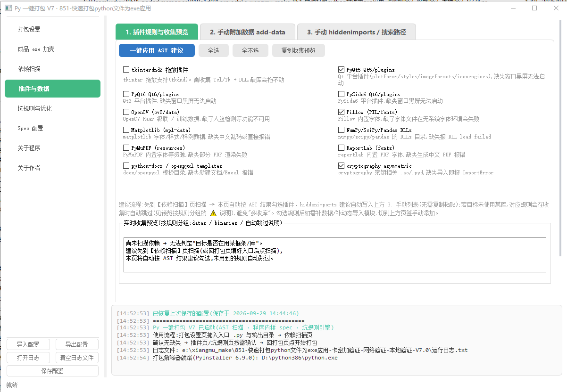Image resolution: width=567 pixels, height=392 pixels.
Task: Minimize the Py 一键打包 window
Action: [x=513, y=8]
